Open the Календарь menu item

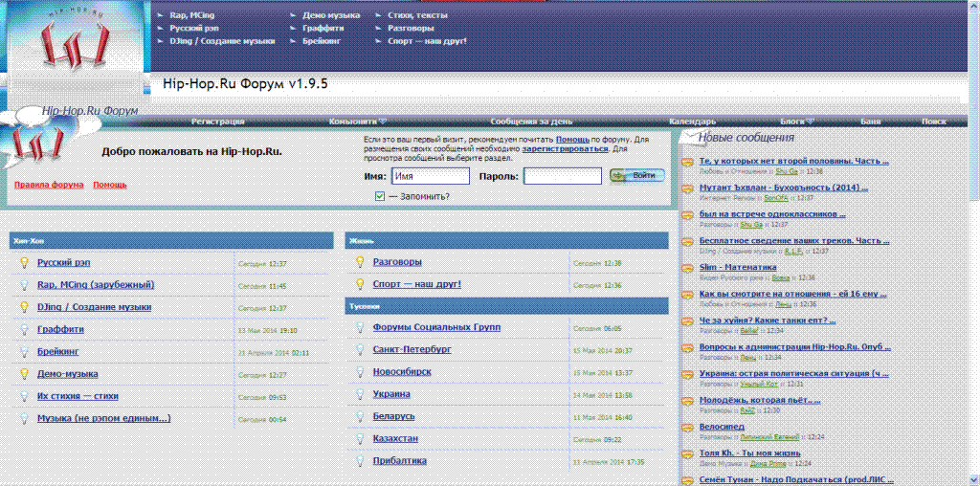tap(693, 121)
